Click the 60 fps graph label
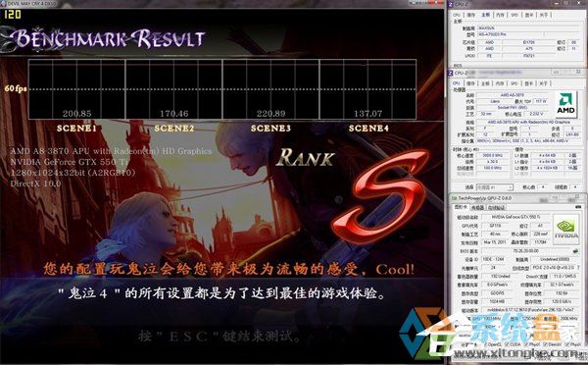 16,88
